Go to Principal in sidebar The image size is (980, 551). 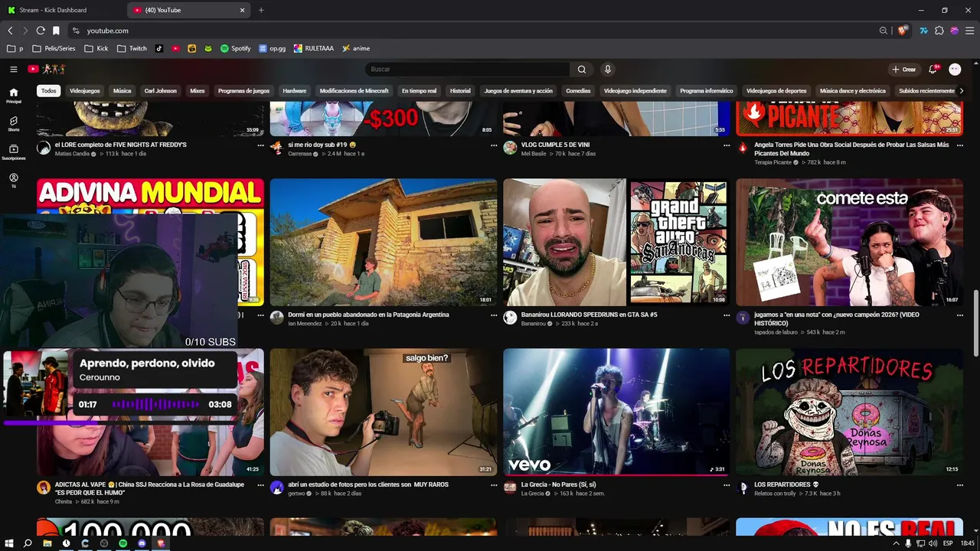(x=13, y=96)
